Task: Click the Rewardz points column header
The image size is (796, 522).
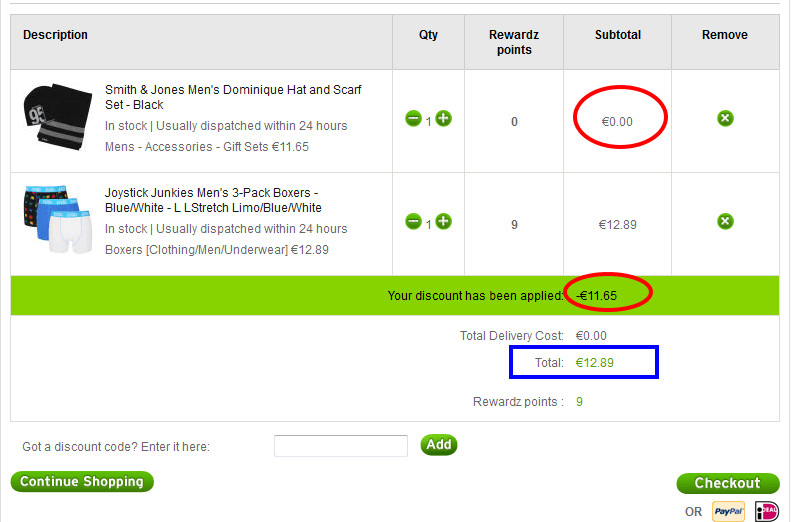Action: tap(514, 42)
